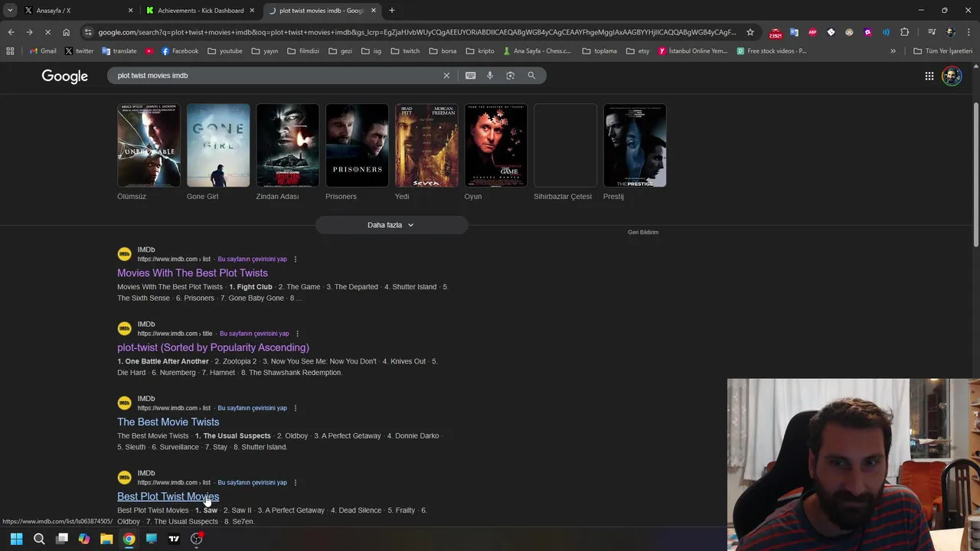Open the filmdizi bookmarks folder

click(x=302, y=51)
